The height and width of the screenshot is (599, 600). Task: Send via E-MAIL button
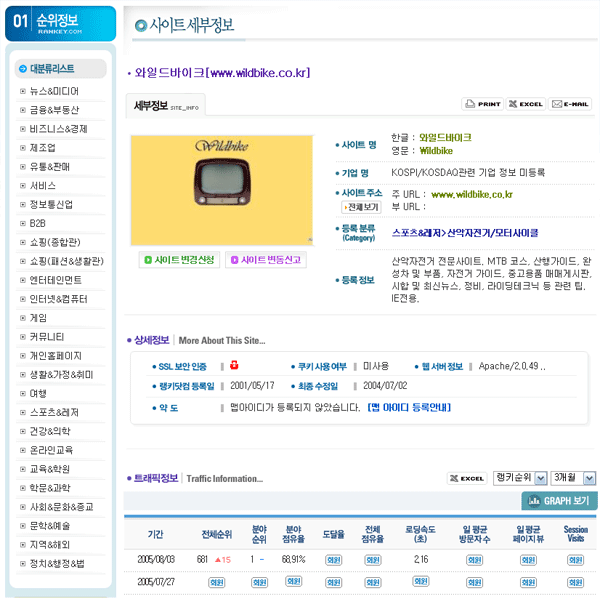click(x=570, y=104)
